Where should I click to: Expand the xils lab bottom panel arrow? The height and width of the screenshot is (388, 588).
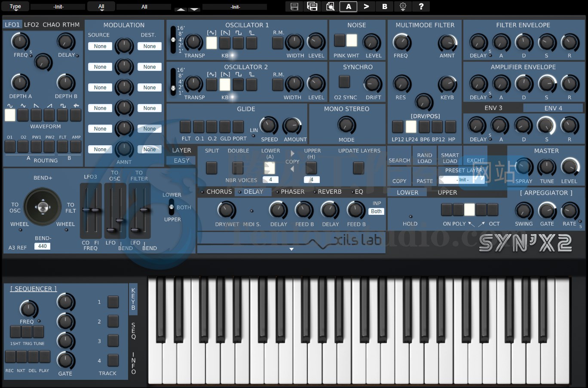click(x=291, y=249)
